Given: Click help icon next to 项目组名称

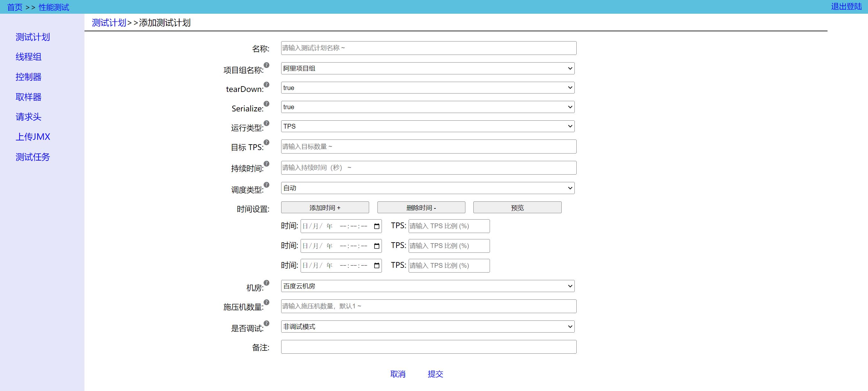Looking at the screenshot, I should pos(266,65).
